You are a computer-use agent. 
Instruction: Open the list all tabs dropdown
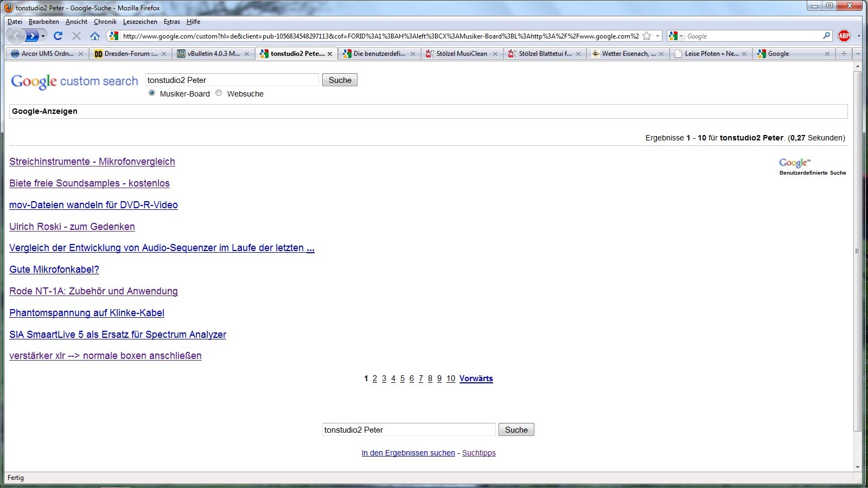click(x=858, y=53)
